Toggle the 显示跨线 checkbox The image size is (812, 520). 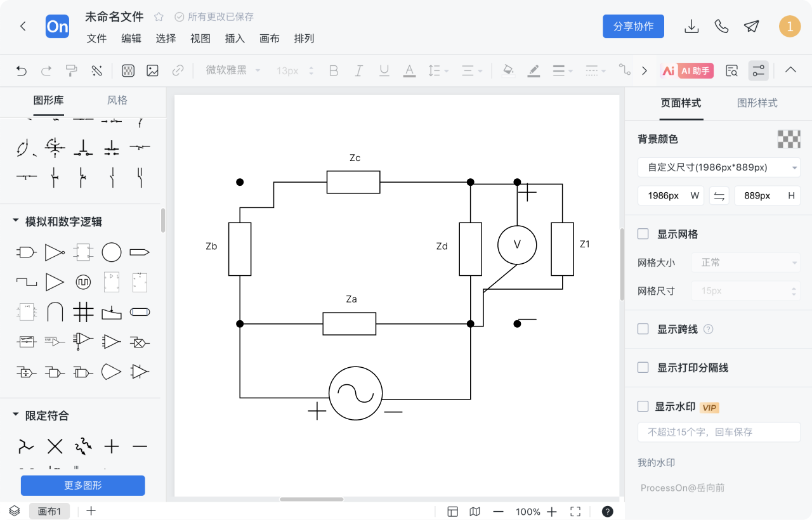coord(643,329)
